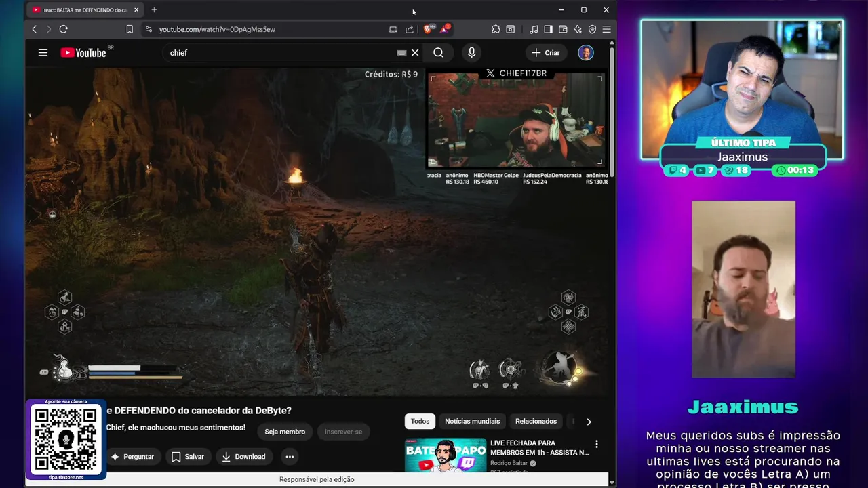The height and width of the screenshot is (488, 868).
Task: Click the QR code image
Action: click(x=66, y=439)
